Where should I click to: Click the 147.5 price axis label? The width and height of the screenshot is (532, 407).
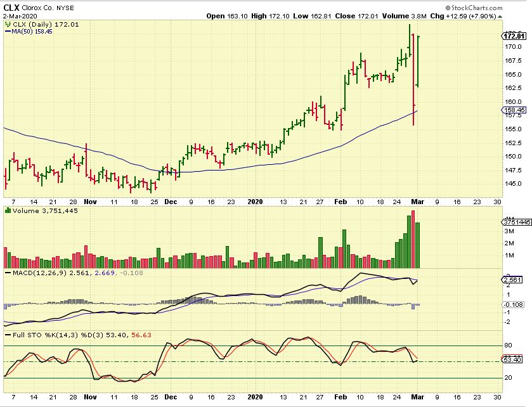[x=514, y=170]
